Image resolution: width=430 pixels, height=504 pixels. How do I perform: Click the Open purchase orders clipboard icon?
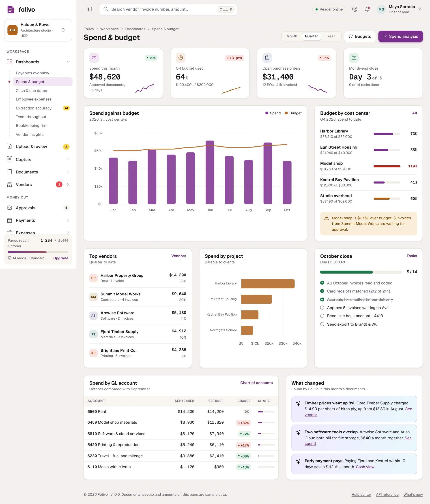tap(267, 58)
